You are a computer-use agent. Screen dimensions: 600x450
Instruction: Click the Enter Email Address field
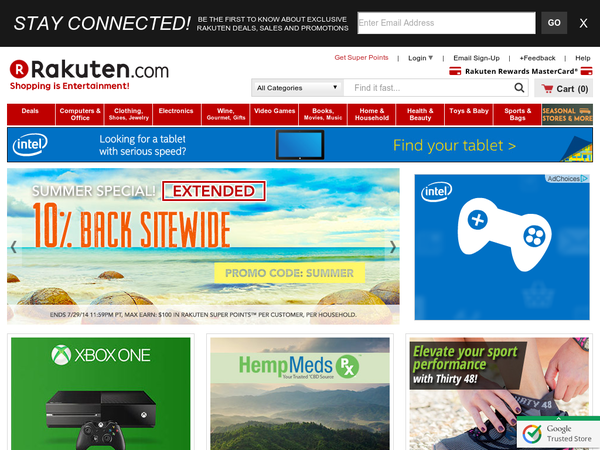click(446, 23)
